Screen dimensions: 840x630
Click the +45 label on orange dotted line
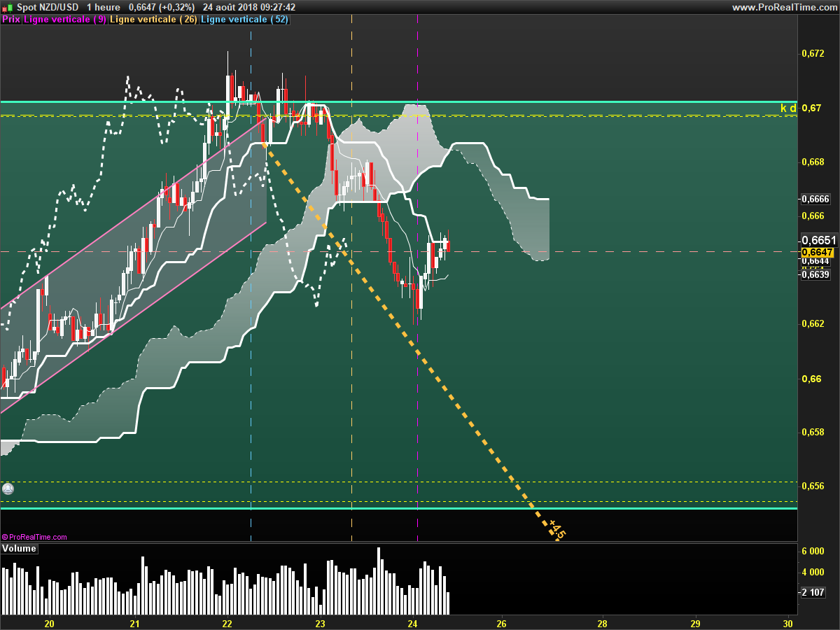pyautogui.click(x=557, y=529)
